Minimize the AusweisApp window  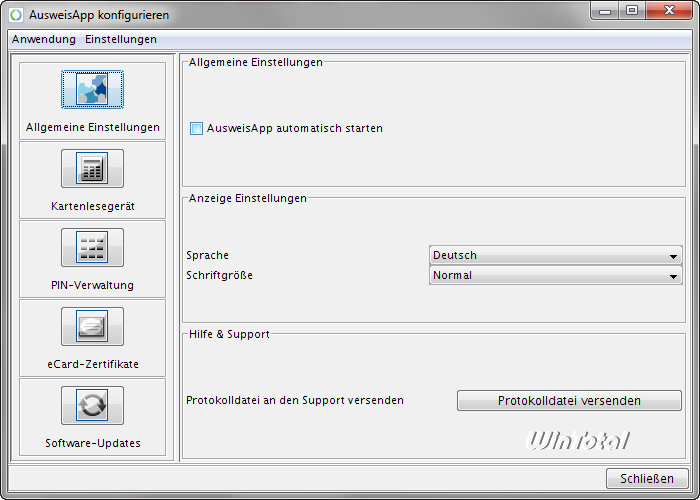click(605, 11)
